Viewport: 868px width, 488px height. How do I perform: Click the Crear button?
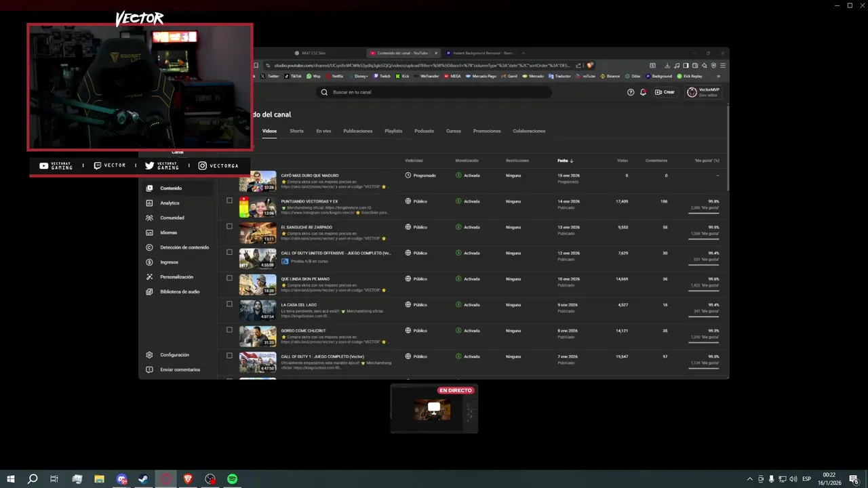[x=665, y=92]
